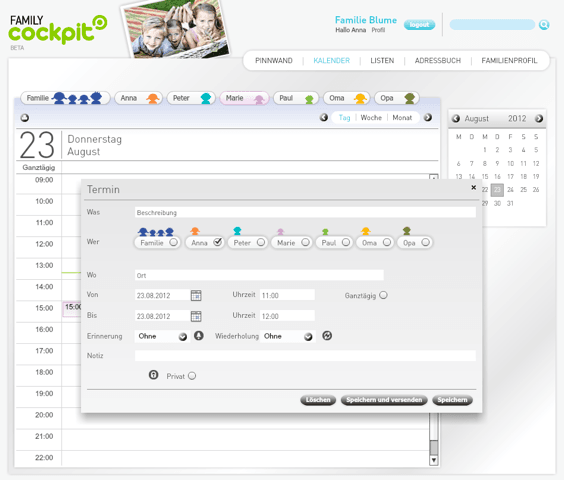Select day 24 in mini calendar

coord(510,190)
